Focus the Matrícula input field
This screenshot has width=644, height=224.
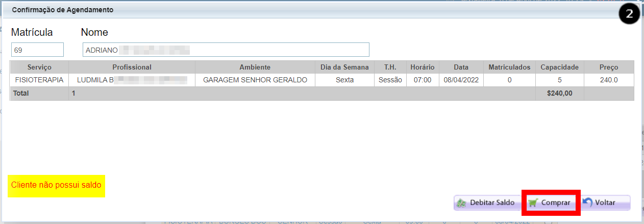37,50
